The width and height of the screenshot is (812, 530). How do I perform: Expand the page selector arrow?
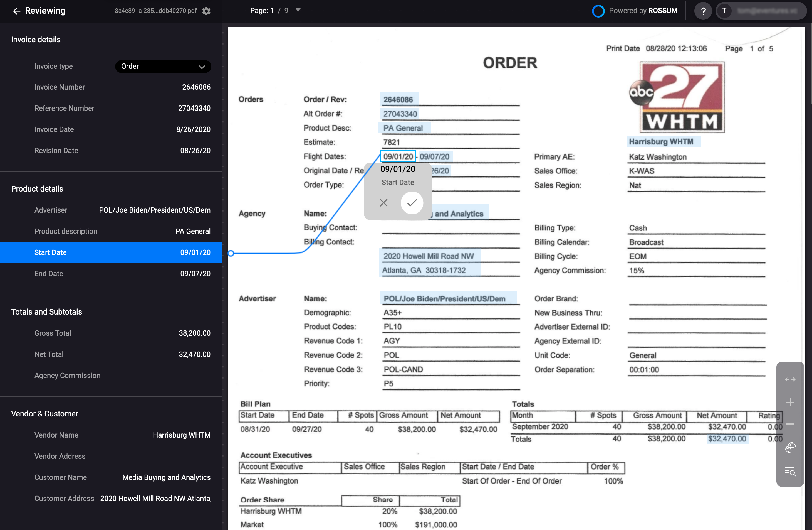click(x=298, y=11)
